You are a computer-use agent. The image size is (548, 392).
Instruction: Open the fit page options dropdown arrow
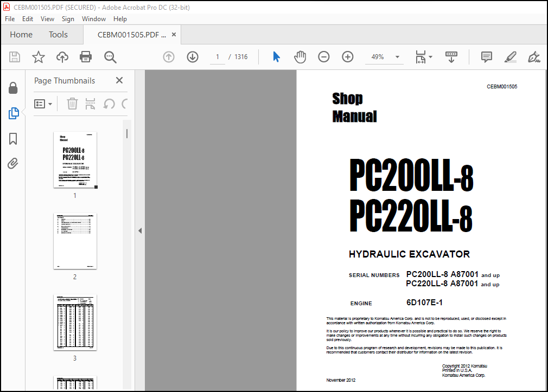(x=431, y=57)
